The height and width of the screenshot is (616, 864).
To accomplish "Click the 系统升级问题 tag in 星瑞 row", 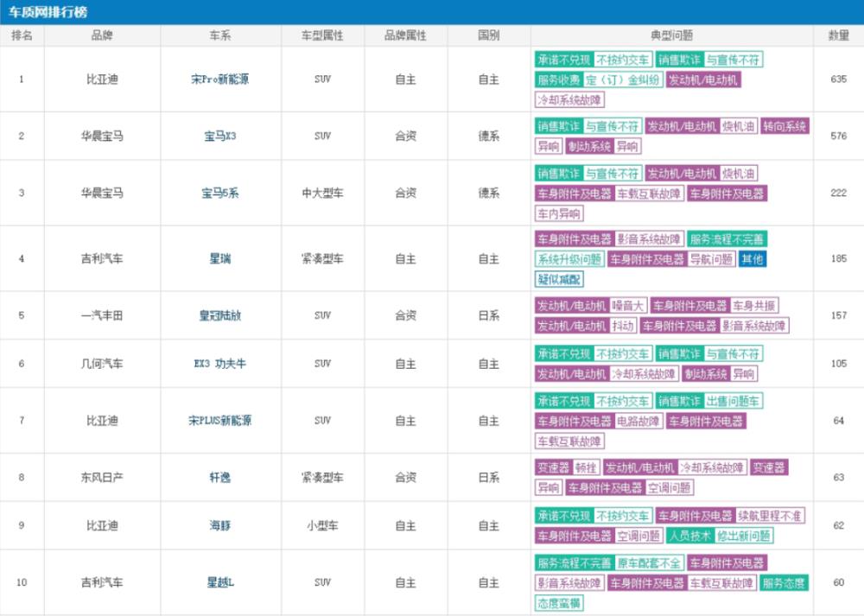I will [x=569, y=259].
